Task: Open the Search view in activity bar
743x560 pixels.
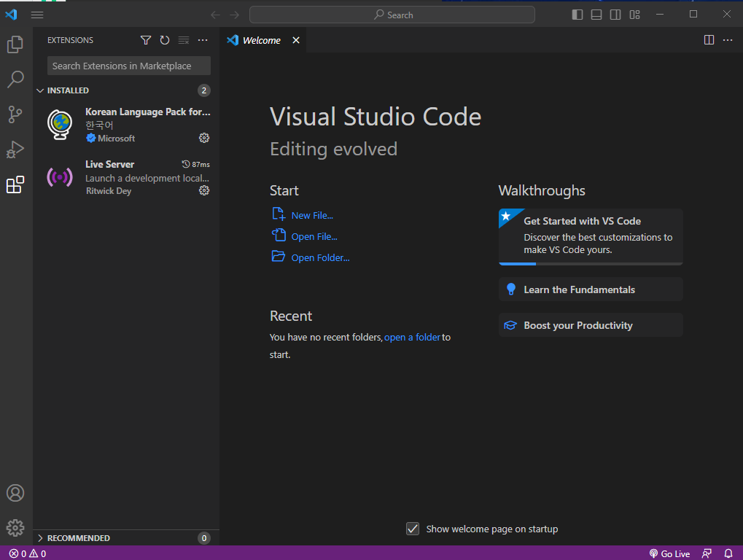Action: 15,79
